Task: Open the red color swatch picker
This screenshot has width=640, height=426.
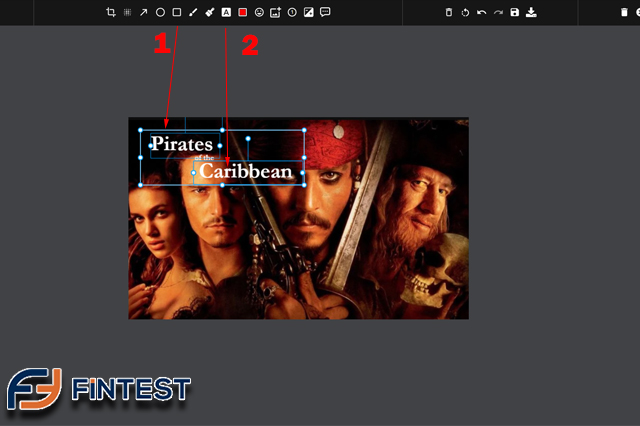Action: click(x=242, y=12)
